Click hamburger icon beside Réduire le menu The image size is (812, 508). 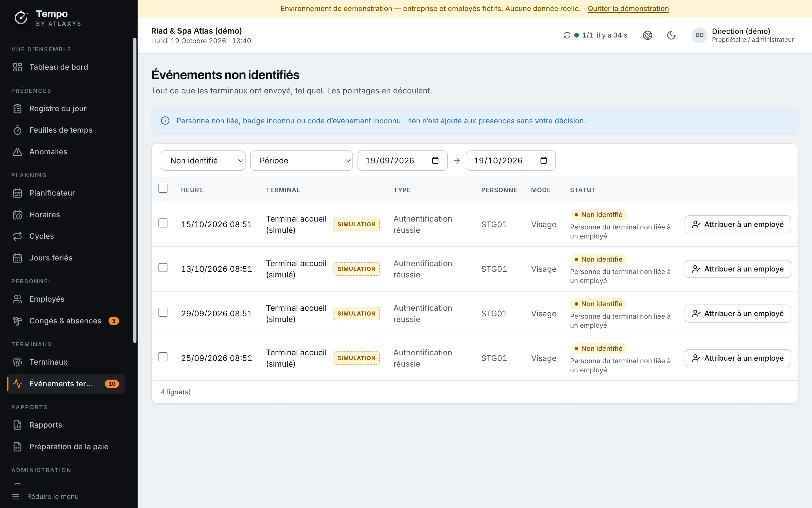16,497
